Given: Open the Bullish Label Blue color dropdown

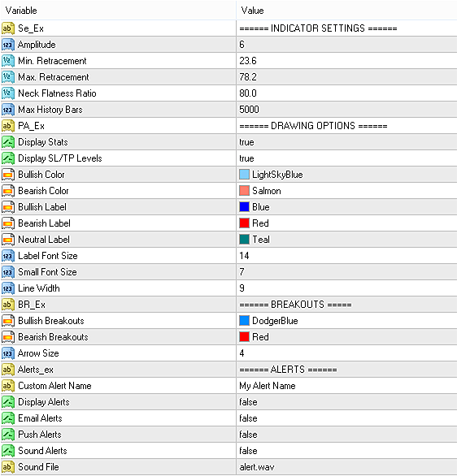Looking at the screenshot, I should coord(346,207).
